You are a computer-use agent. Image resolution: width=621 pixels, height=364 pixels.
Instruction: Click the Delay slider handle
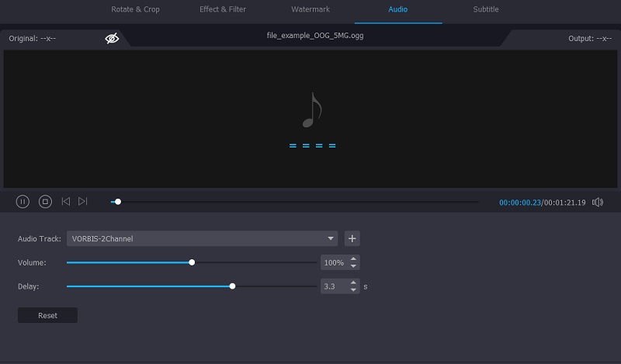(232, 286)
